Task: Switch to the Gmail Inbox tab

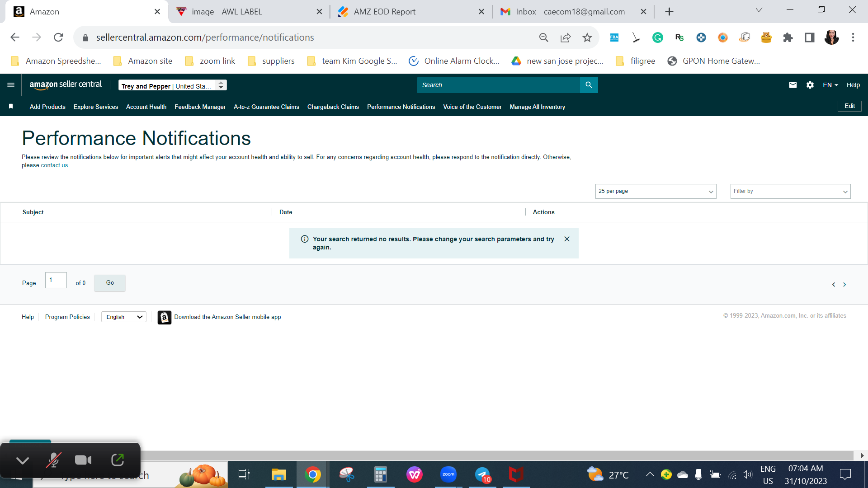Action: tap(572, 12)
